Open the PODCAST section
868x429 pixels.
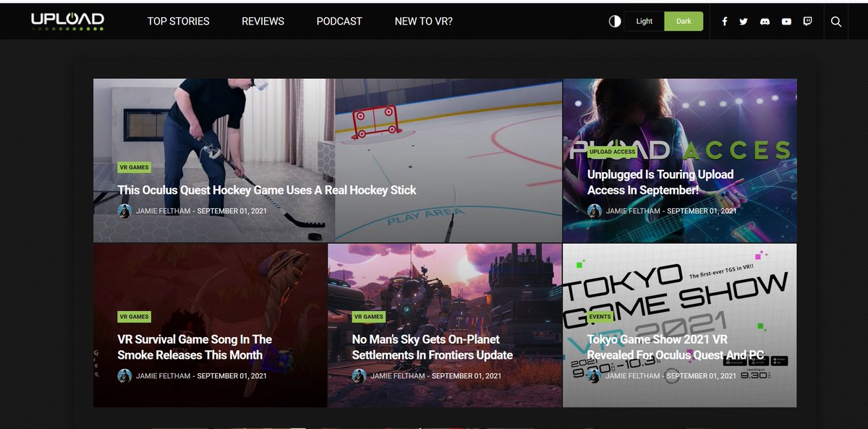point(339,21)
